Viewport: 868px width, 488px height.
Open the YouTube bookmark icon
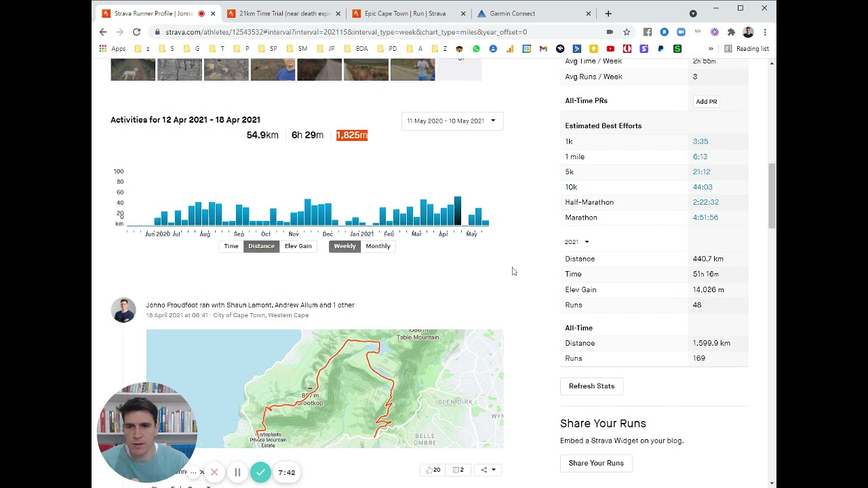pos(610,49)
